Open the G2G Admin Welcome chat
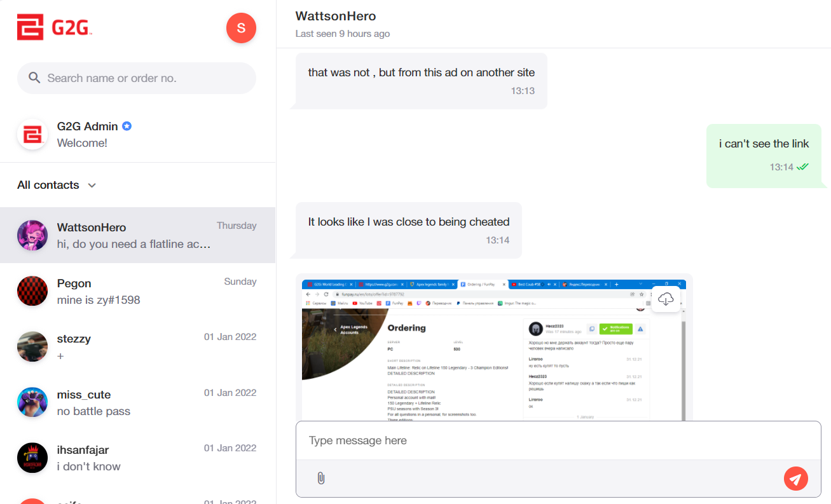 [x=138, y=135]
